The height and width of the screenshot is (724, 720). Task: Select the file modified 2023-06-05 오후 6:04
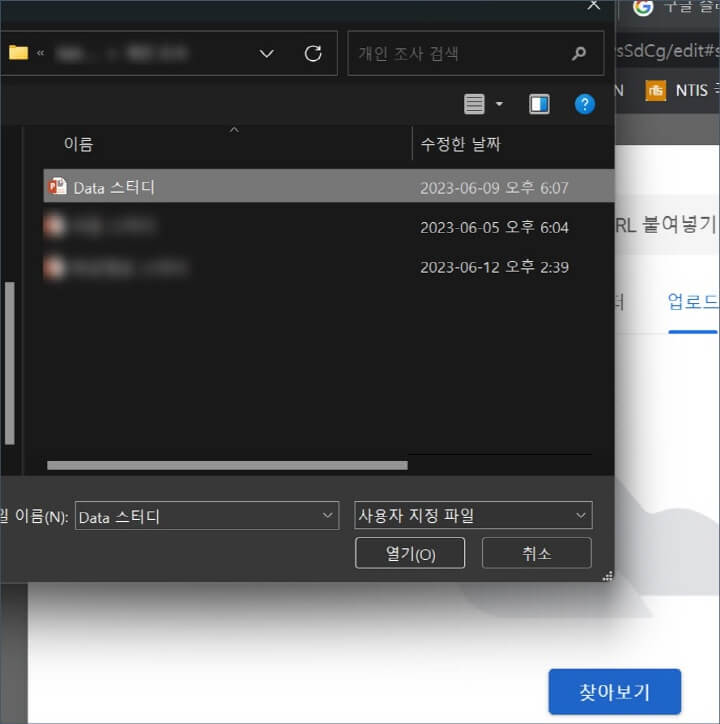click(x=329, y=227)
